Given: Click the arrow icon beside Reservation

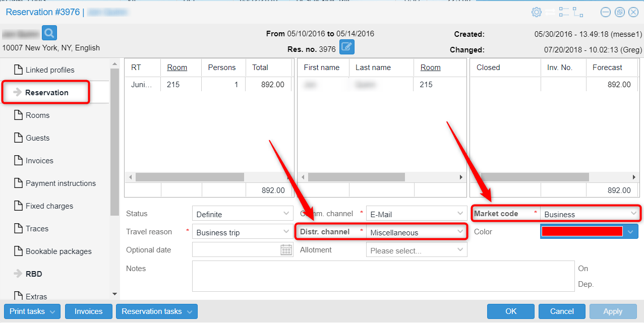Looking at the screenshot, I should coord(18,92).
